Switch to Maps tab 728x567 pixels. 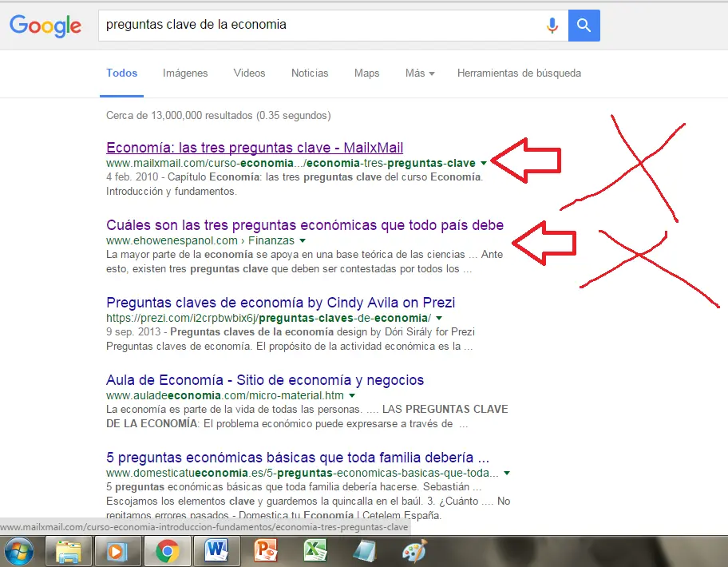(366, 73)
